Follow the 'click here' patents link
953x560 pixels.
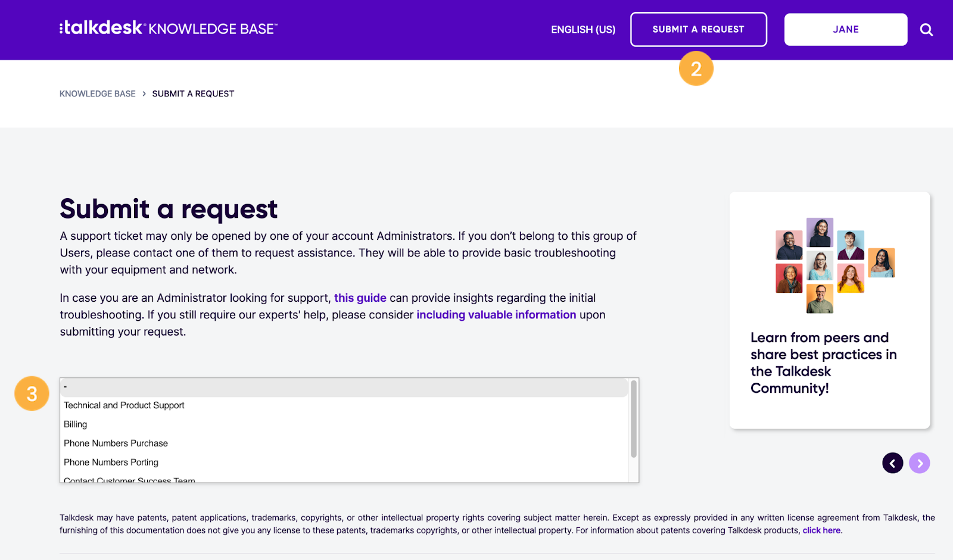[821, 531]
